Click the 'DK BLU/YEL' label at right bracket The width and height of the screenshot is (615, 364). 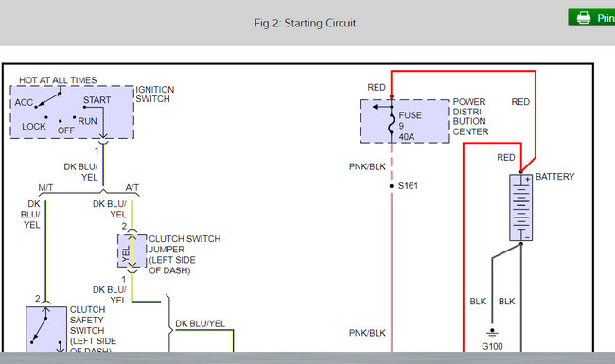[200, 323]
